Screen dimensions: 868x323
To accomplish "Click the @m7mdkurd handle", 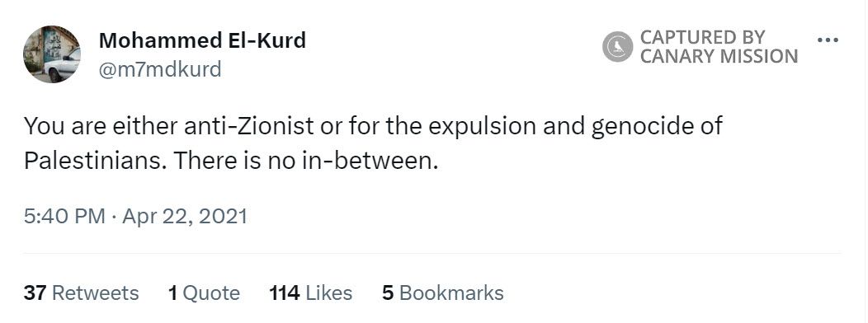I will tap(160, 70).
